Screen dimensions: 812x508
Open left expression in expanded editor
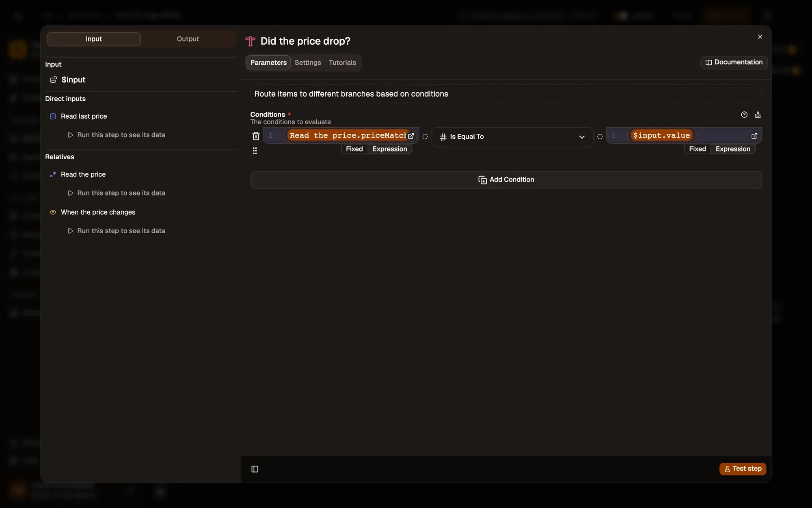pyautogui.click(x=411, y=136)
